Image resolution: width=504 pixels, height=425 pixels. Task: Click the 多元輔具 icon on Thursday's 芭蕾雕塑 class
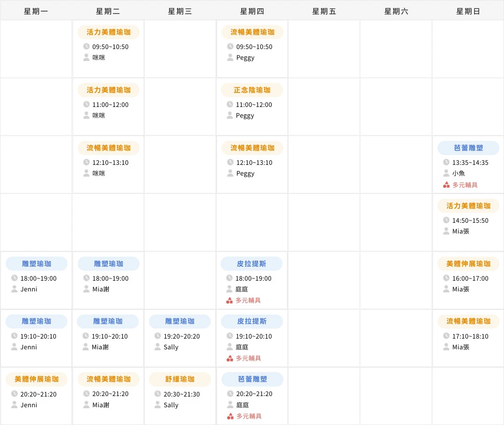pyautogui.click(x=229, y=416)
